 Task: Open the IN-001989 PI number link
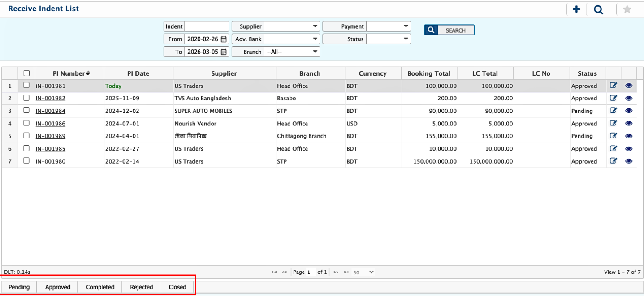pyautogui.click(x=51, y=136)
